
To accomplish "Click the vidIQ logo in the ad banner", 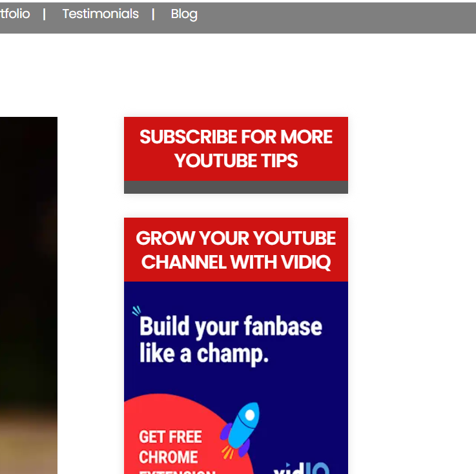I will pos(301,468).
